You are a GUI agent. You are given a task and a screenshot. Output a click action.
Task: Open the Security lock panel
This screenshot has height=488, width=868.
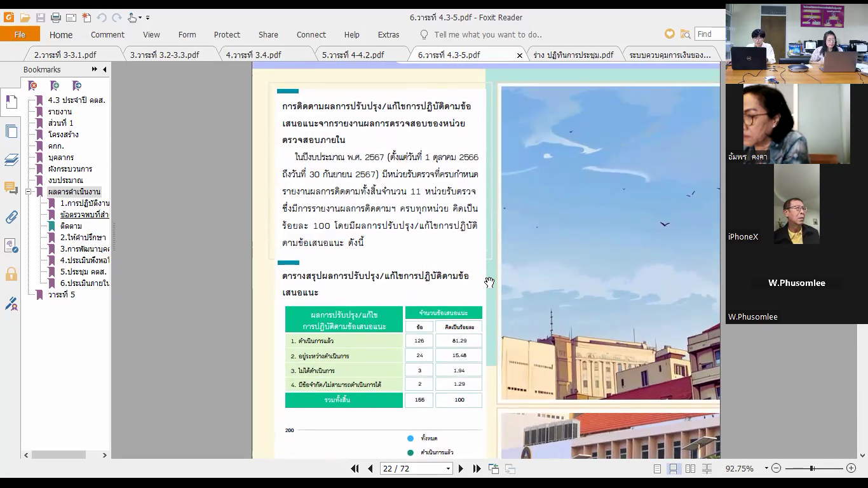click(x=11, y=274)
